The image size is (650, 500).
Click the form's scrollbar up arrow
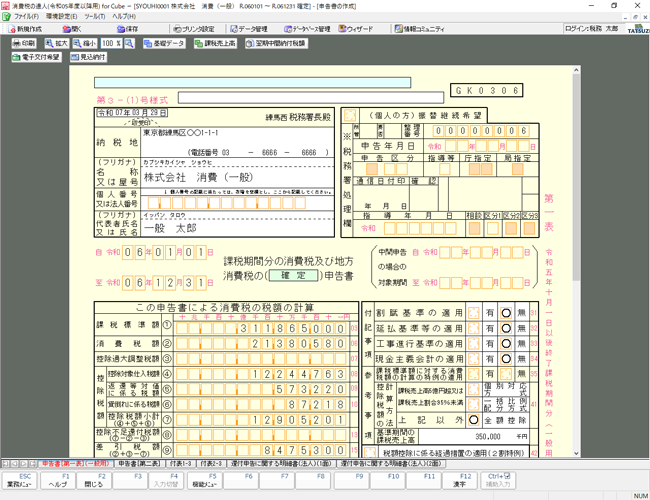576,70
